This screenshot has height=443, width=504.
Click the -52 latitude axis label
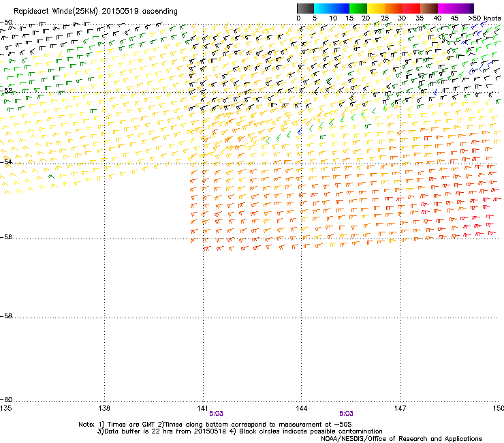tap(6, 91)
